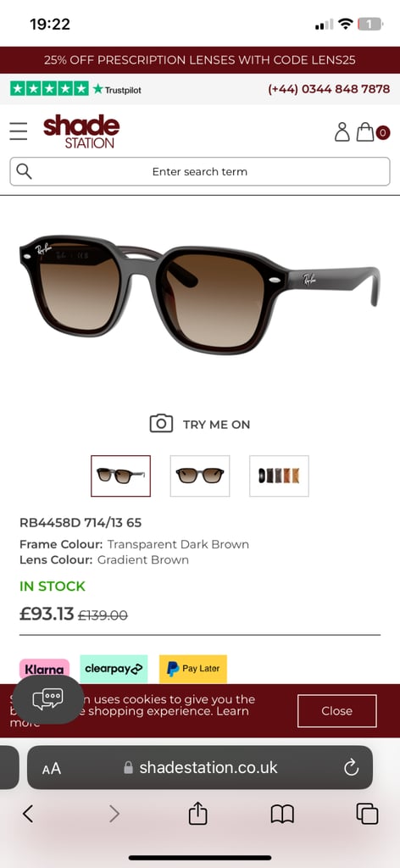Open the shopping bag icon
Viewport: 400px width, 868px height.
pyautogui.click(x=365, y=131)
